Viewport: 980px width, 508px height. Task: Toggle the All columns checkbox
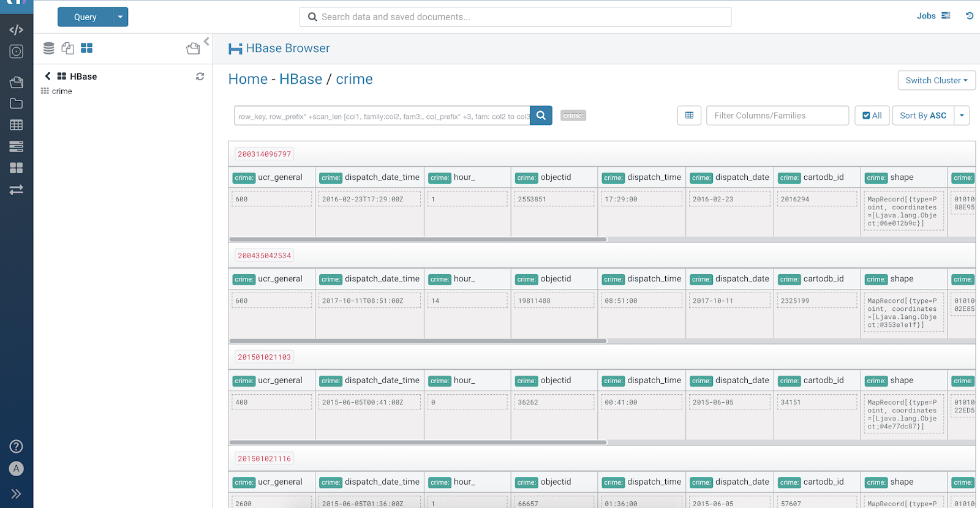872,116
